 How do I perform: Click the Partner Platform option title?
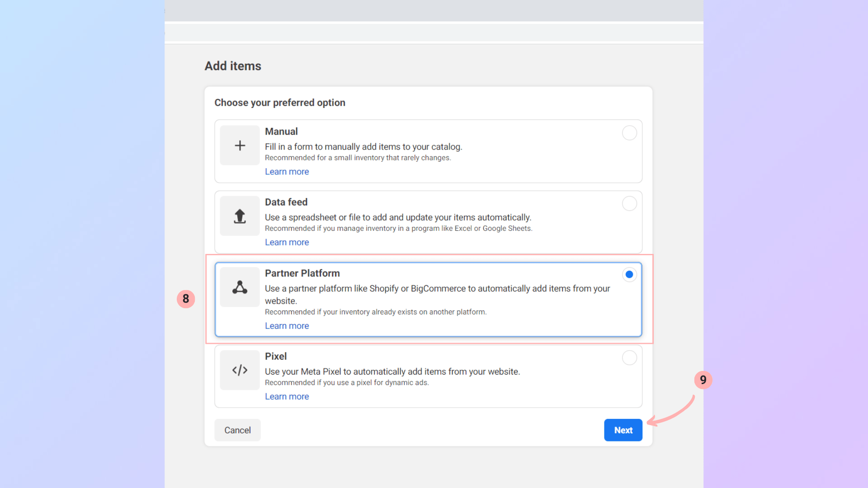(x=302, y=273)
